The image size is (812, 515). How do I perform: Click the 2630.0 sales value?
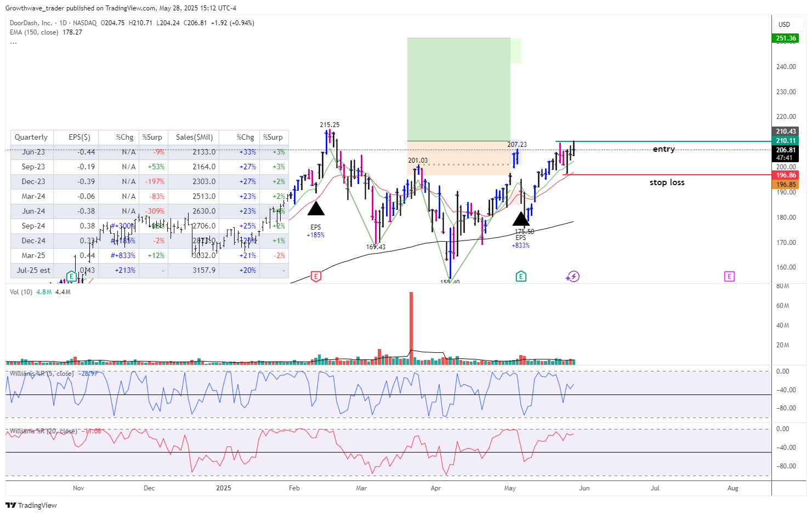click(x=204, y=211)
